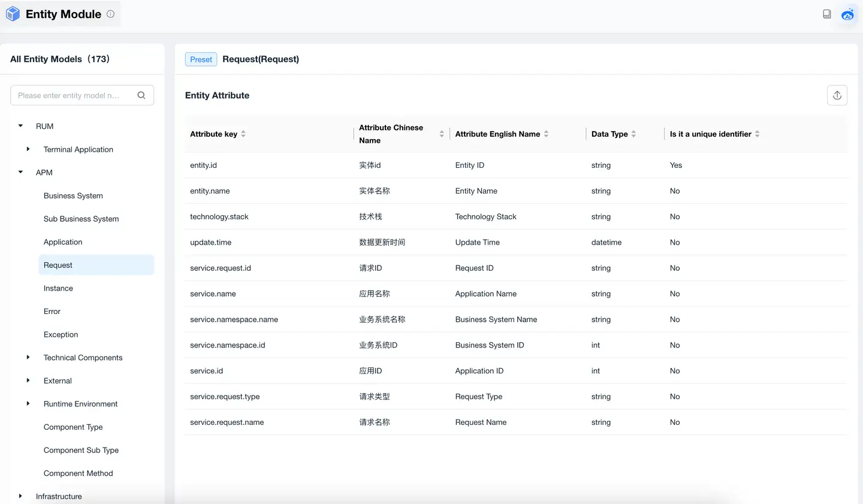The width and height of the screenshot is (863, 504).
Task: Sort by Attribute Chinese Name column
Action: 442,134
